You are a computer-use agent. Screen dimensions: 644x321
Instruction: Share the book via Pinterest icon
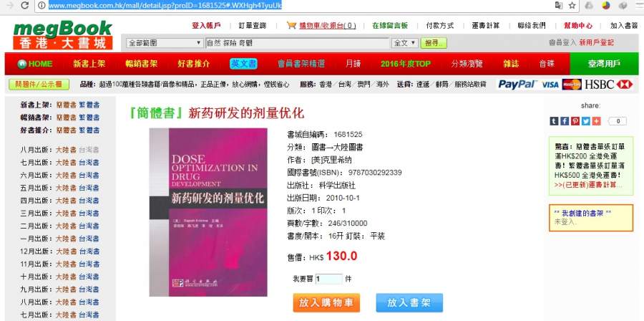point(575,121)
